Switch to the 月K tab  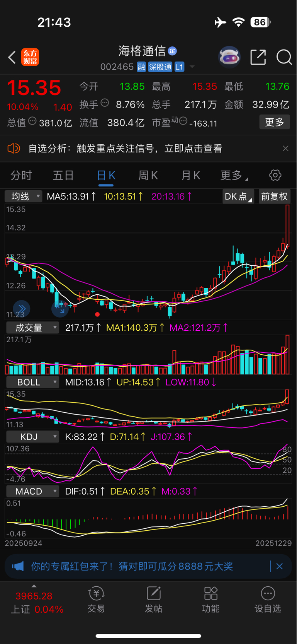[190, 176]
